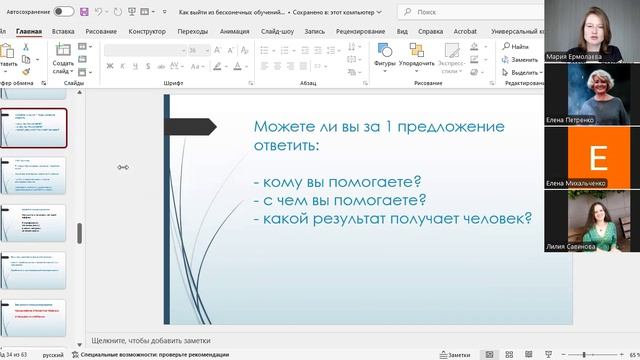This screenshot has width=640, height=360.
Task: Click the Заменить button
Action: tap(520, 60)
